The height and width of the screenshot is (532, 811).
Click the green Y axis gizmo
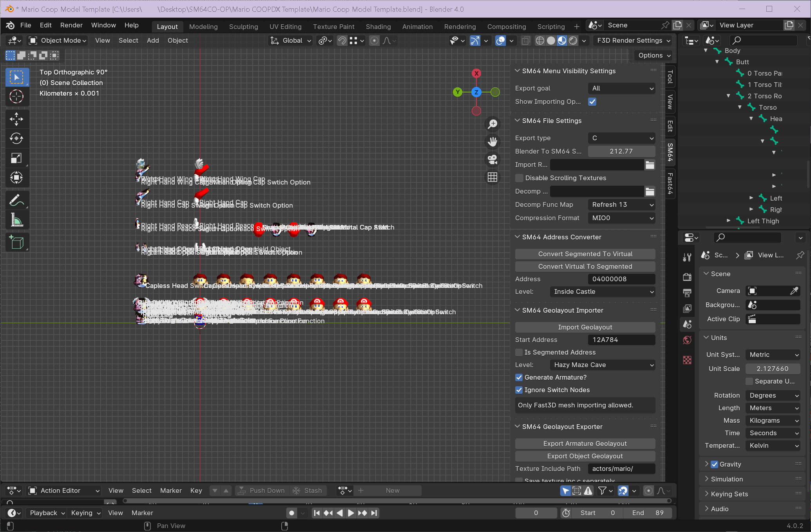coord(457,92)
